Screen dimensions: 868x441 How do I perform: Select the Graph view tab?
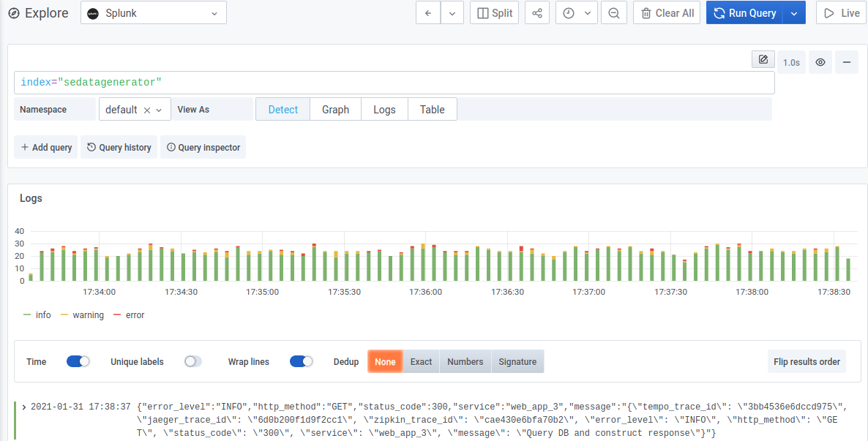335,108
